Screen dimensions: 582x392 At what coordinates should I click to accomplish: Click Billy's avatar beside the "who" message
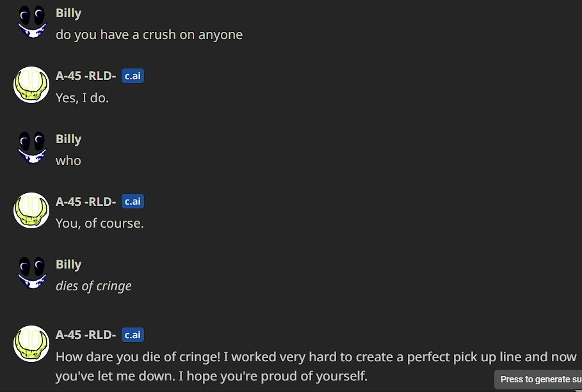[x=31, y=147]
